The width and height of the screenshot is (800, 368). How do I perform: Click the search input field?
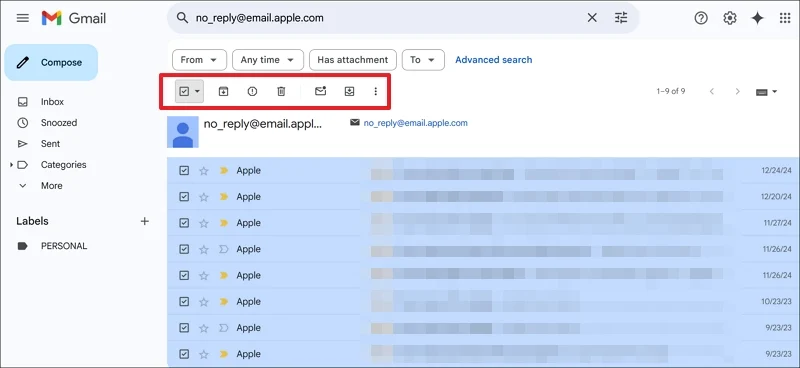[x=388, y=18]
